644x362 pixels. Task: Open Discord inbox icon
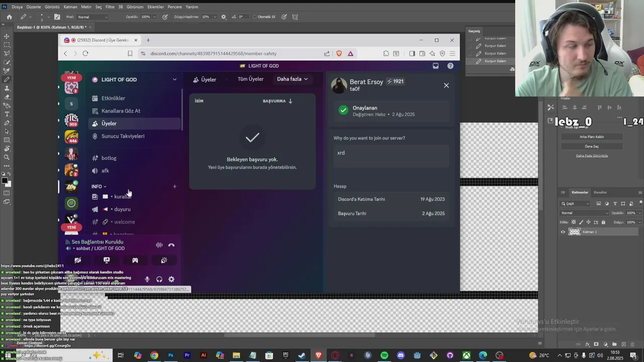point(436,66)
